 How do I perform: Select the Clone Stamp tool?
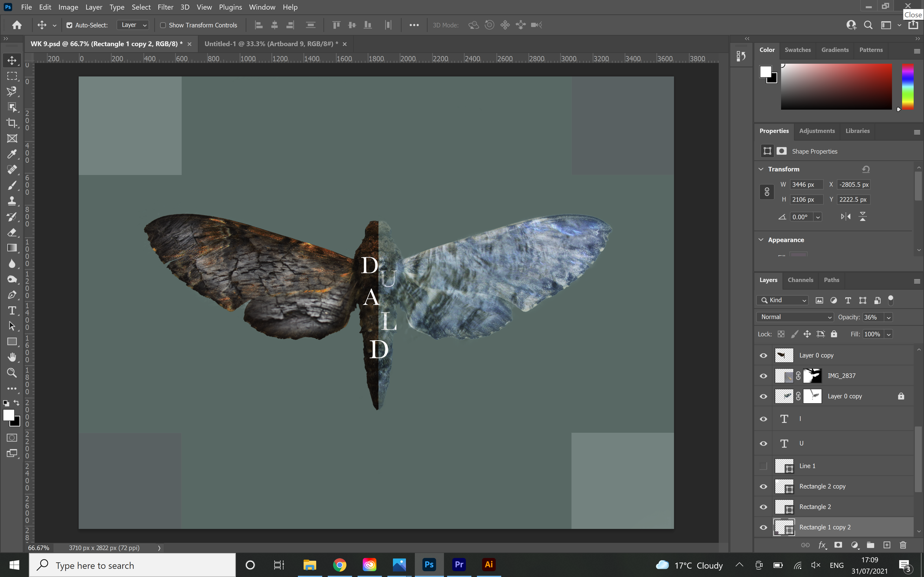[12, 201]
